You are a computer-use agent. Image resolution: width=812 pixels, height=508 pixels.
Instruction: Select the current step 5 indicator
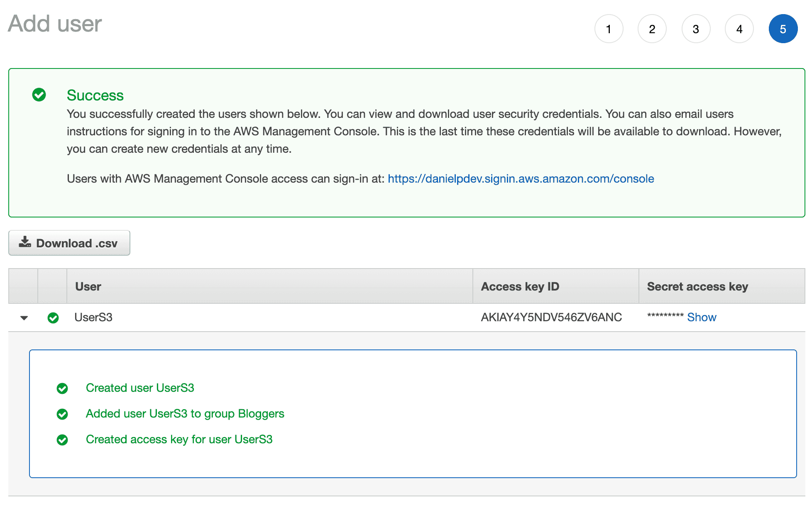click(x=783, y=29)
